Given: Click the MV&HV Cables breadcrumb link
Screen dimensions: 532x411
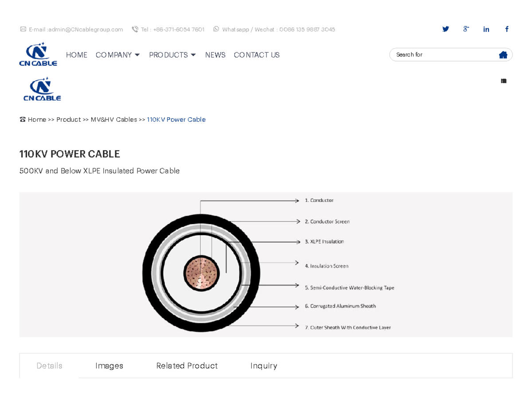Looking at the screenshot, I should 114,120.
